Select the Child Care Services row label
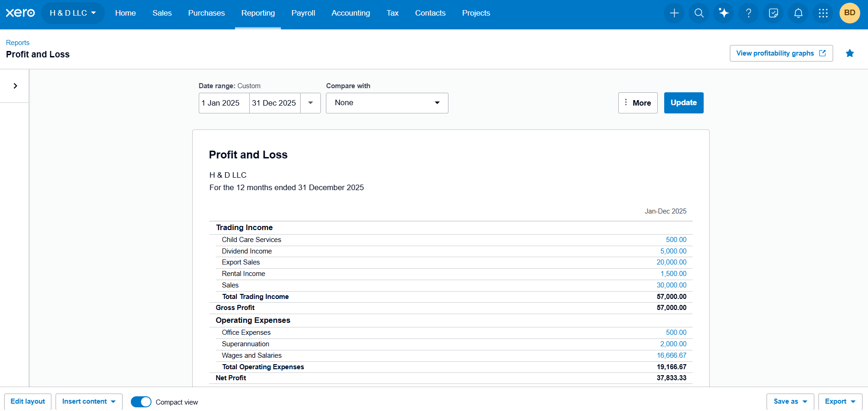 (x=252, y=240)
